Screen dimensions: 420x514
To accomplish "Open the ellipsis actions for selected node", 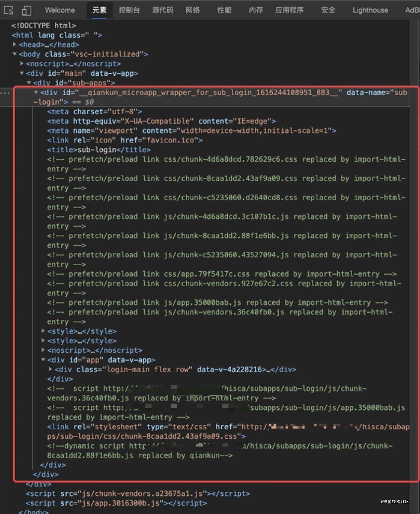I will click(x=5, y=93).
